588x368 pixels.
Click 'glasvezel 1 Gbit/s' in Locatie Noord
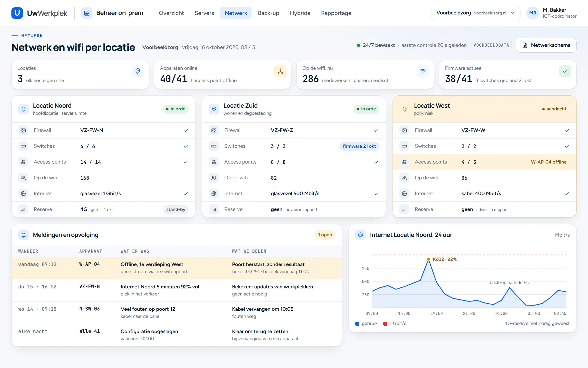100,194
